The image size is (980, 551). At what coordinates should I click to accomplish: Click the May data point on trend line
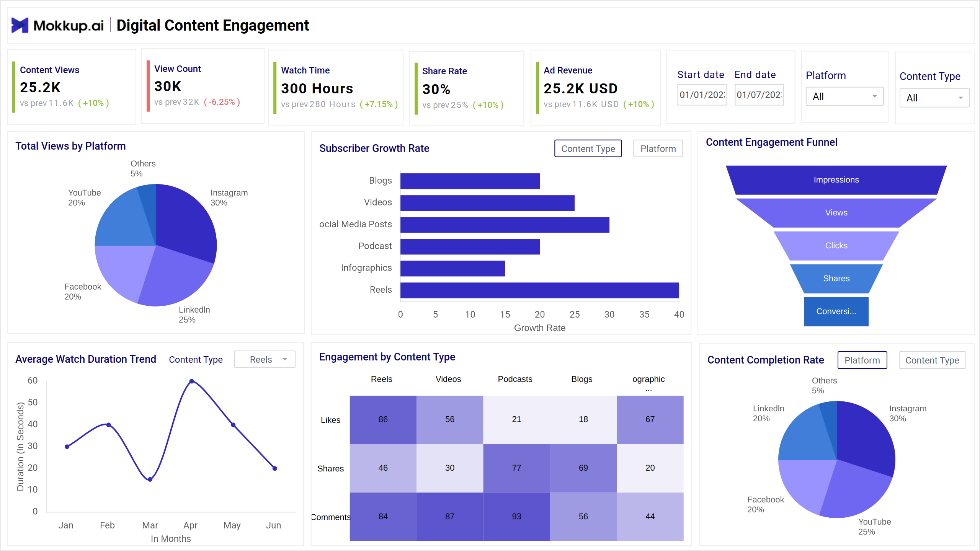coord(233,425)
